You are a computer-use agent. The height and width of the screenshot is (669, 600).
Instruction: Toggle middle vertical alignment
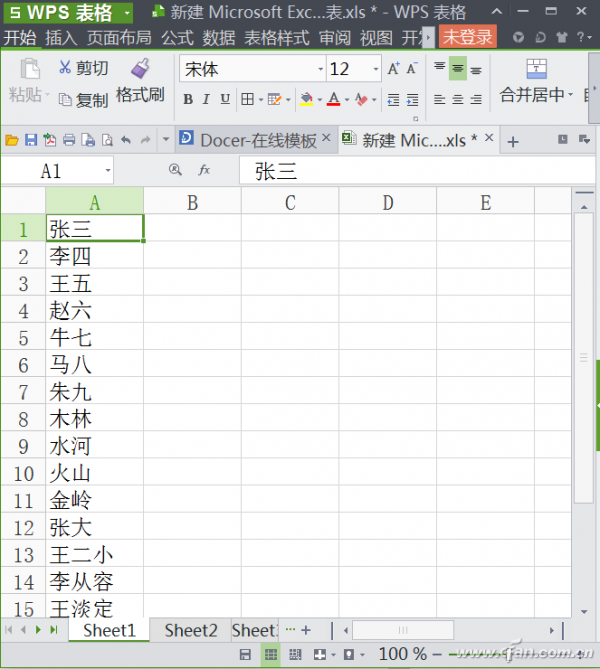point(457,68)
